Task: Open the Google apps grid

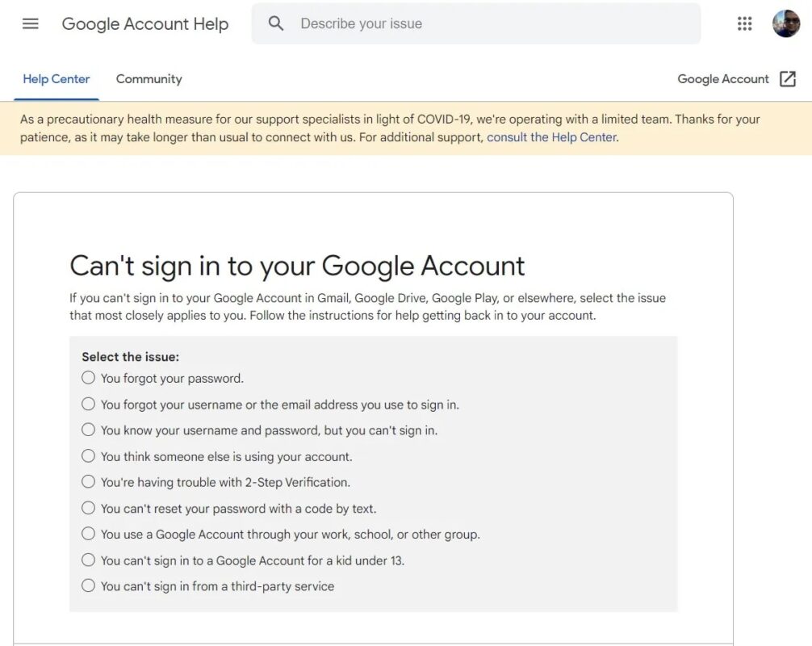Action: 744,23
